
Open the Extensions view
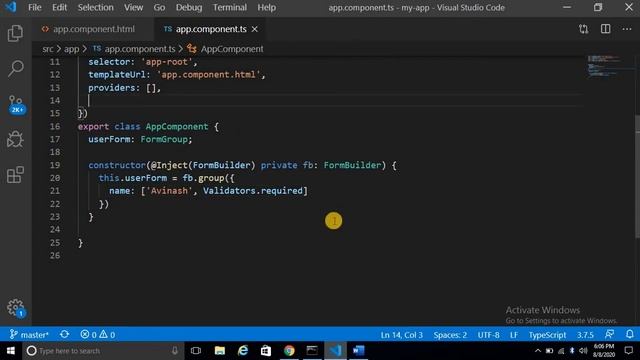pyautogui.click(x=15, y=175)
